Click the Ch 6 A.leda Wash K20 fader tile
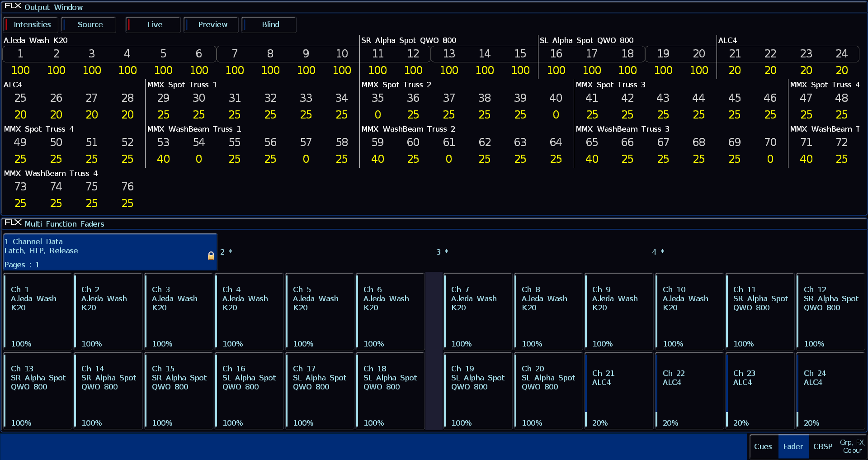The width and height of the screenshot is (868, 460). point(390,312)
